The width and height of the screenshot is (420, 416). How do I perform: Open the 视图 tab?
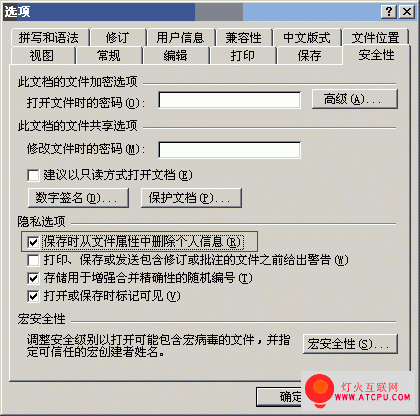(42, 55)
